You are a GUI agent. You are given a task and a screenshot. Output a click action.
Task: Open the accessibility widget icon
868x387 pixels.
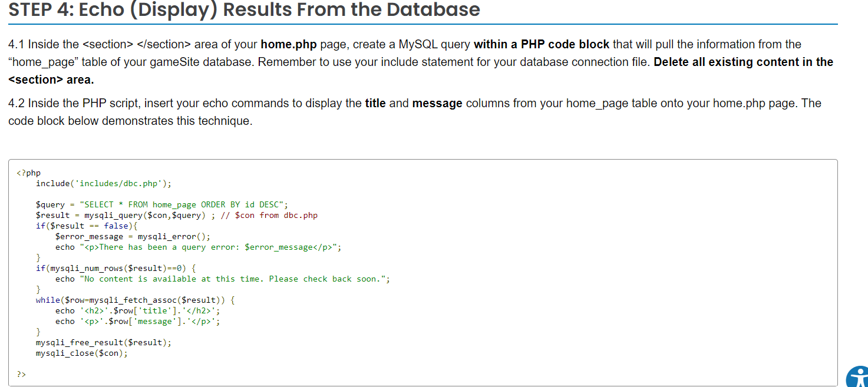coord(857,377)
